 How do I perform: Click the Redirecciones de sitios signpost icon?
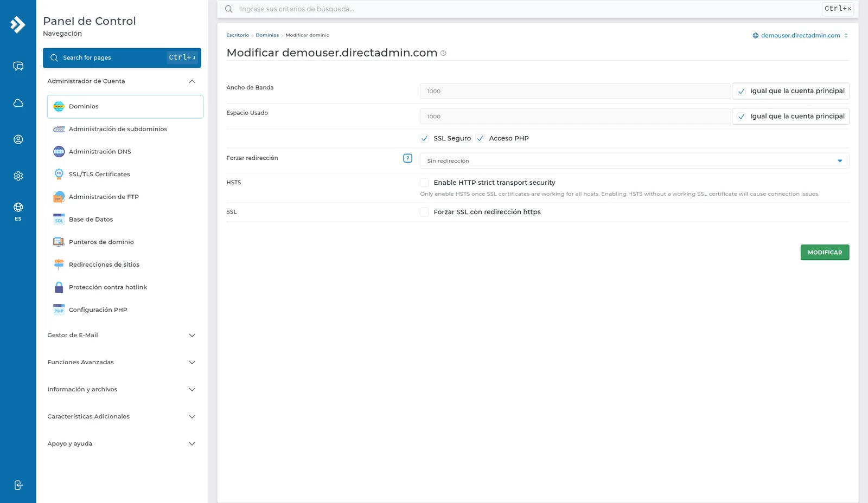coord(59,265)
